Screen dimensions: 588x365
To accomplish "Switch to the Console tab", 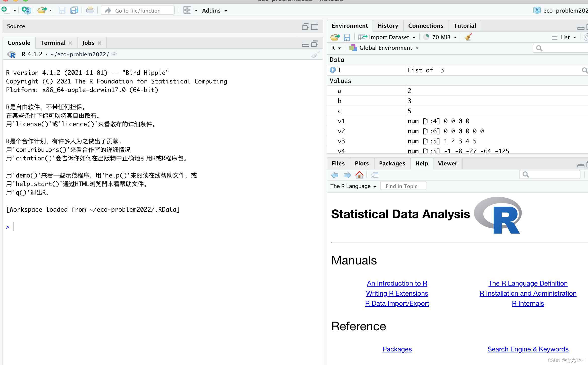I will pos(19,43).
